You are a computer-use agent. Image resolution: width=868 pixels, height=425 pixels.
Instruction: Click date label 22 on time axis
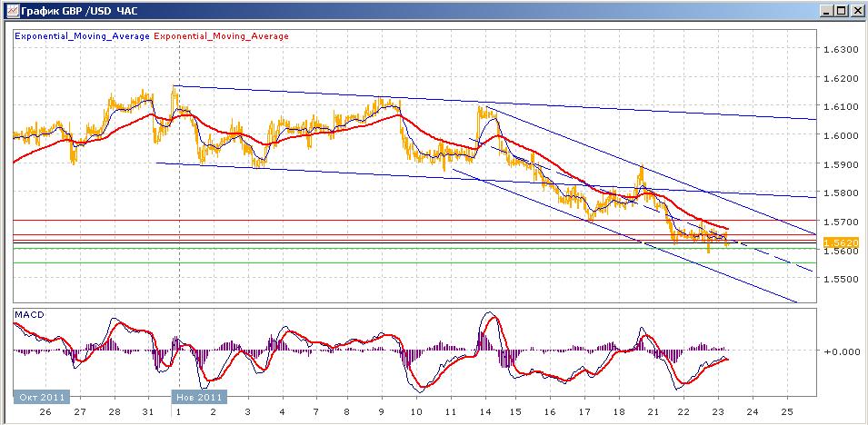(683, 412)
